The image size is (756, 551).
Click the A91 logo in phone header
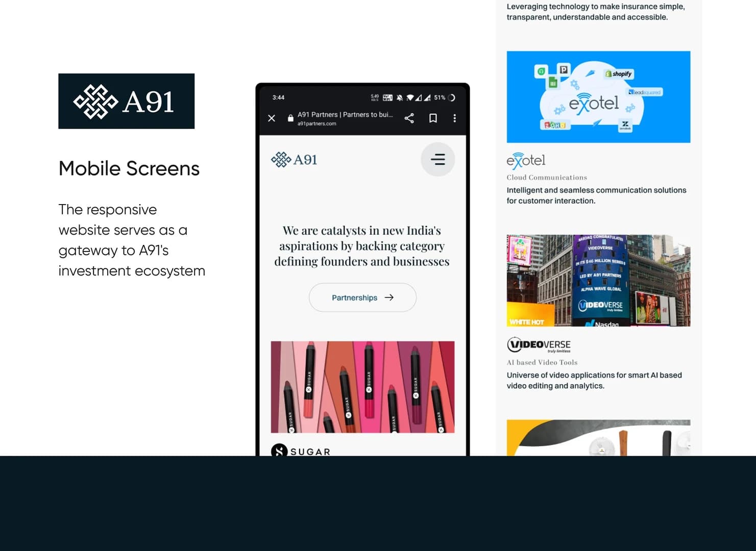coord(294,160)
